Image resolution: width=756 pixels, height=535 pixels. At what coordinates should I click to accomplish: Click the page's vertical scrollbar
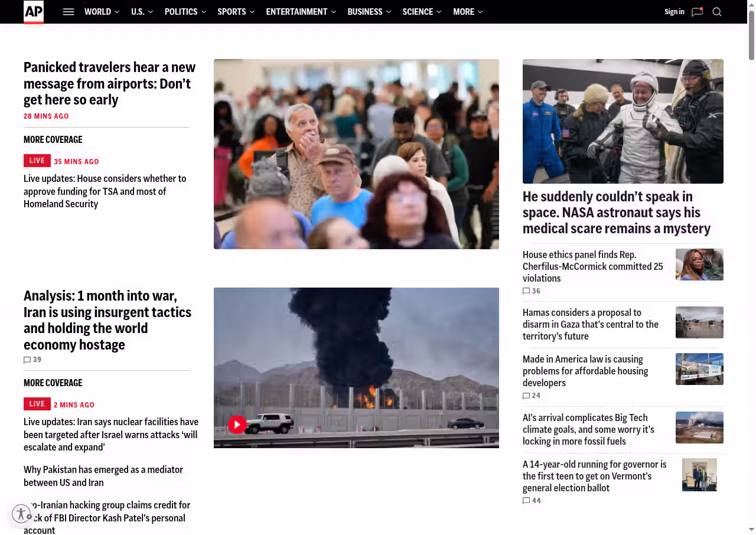751,35
